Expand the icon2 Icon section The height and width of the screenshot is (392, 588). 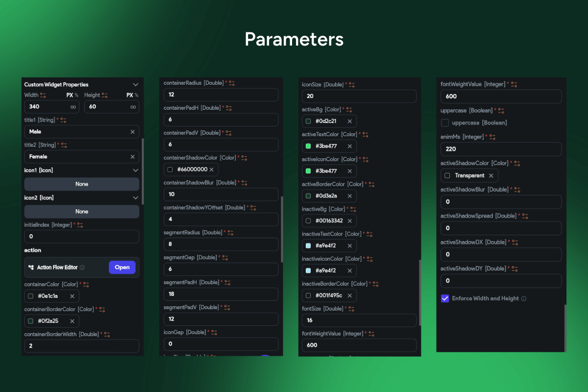136,198
